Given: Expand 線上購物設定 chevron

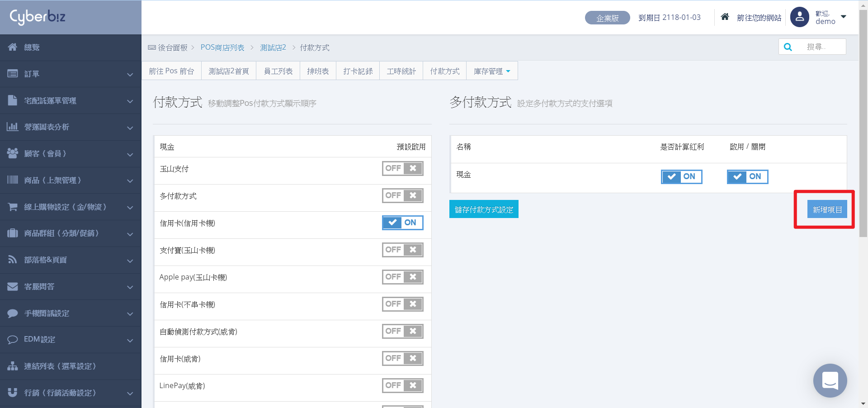Looking at the screenshot, I should tap(130, 207).
